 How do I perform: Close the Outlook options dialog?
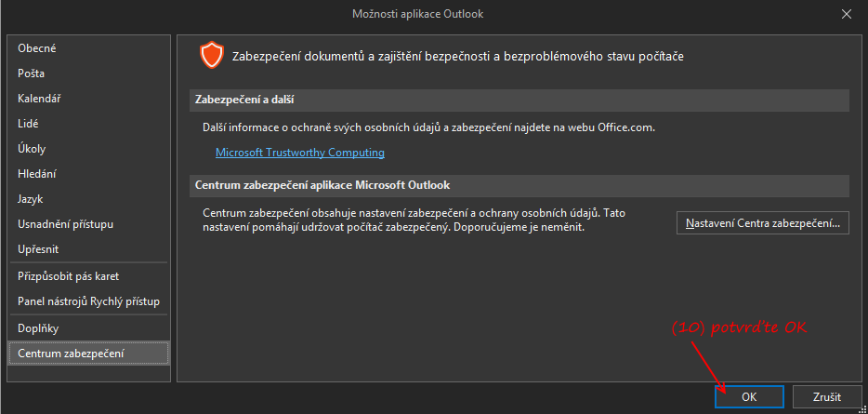pyautogui.click(x=847, y=14)
